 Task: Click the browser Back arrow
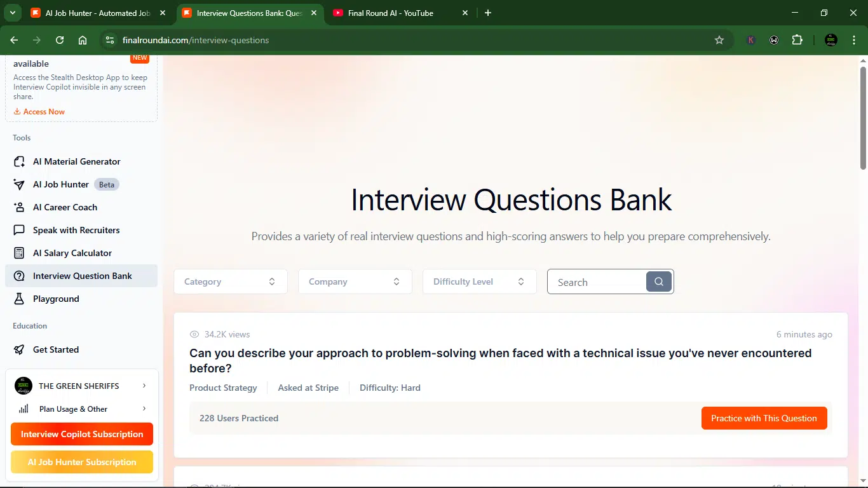(14, 40)
